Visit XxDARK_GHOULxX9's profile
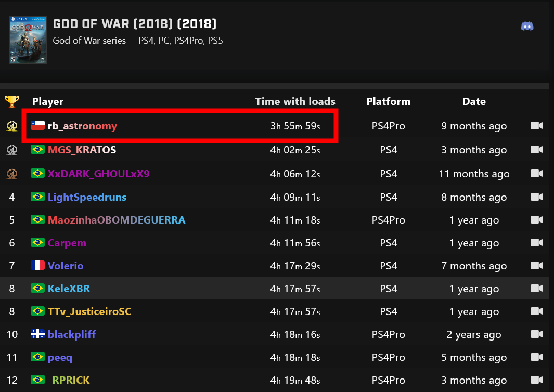The width and height of the screenshot is (554, 392). 98,174
